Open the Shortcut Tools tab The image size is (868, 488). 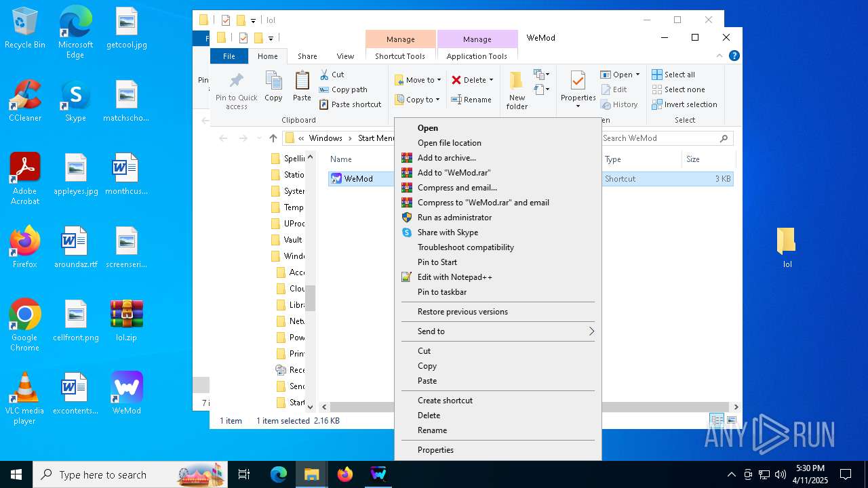click(400, 56)
